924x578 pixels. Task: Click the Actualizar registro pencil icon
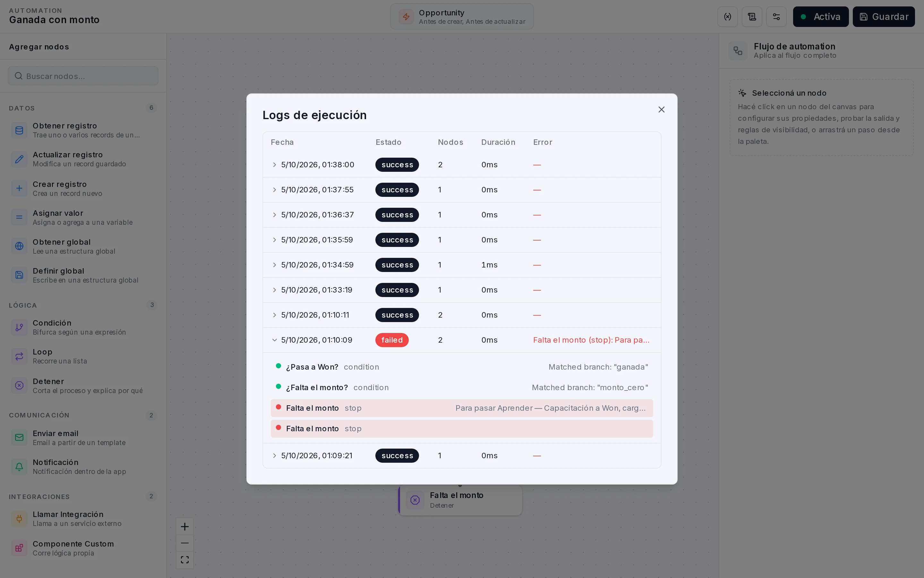point(19,159)
